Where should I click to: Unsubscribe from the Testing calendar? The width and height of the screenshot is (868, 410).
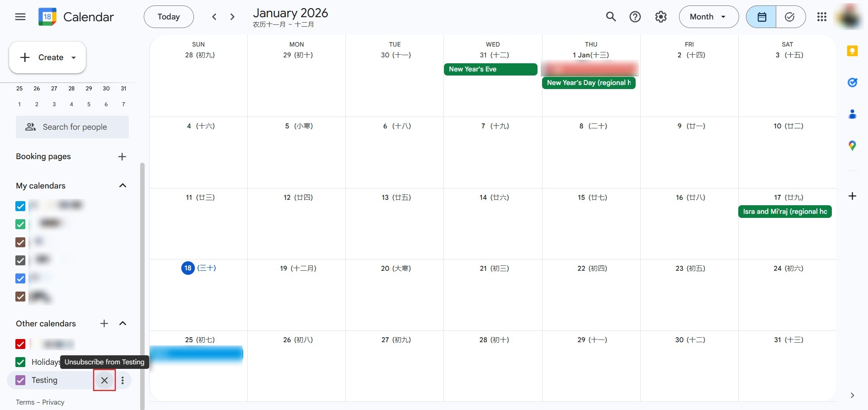(104, 380)
